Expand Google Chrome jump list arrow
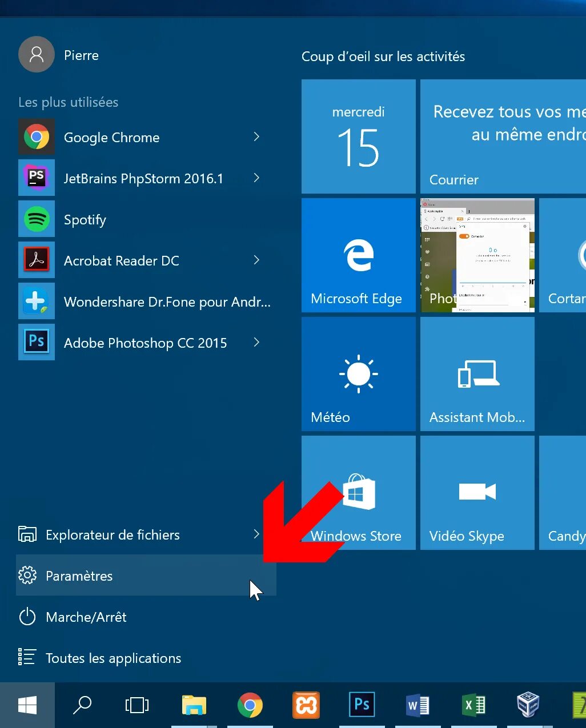Viewport: 586px width, 728px height. click(256, 136)
